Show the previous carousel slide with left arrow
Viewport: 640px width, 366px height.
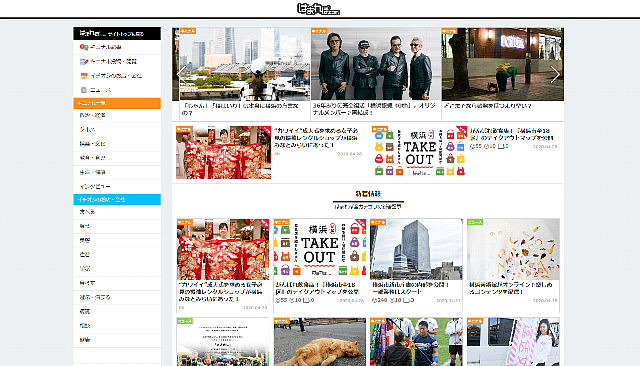click(x=182, y=75)
